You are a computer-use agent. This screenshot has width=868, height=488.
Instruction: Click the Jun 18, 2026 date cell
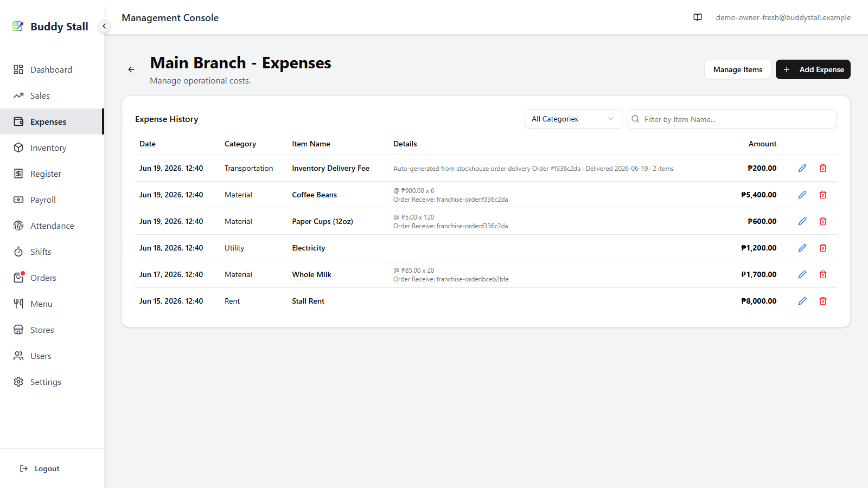tap(171, 248)
